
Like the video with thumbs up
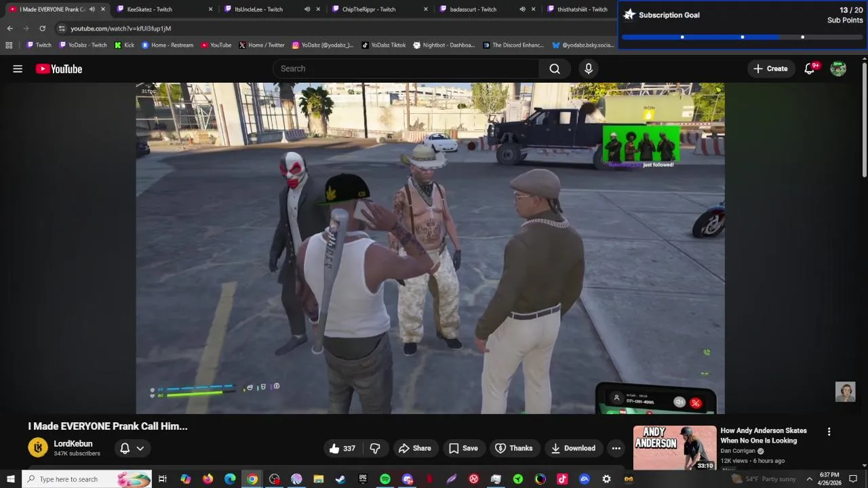[x=343, y=448]
